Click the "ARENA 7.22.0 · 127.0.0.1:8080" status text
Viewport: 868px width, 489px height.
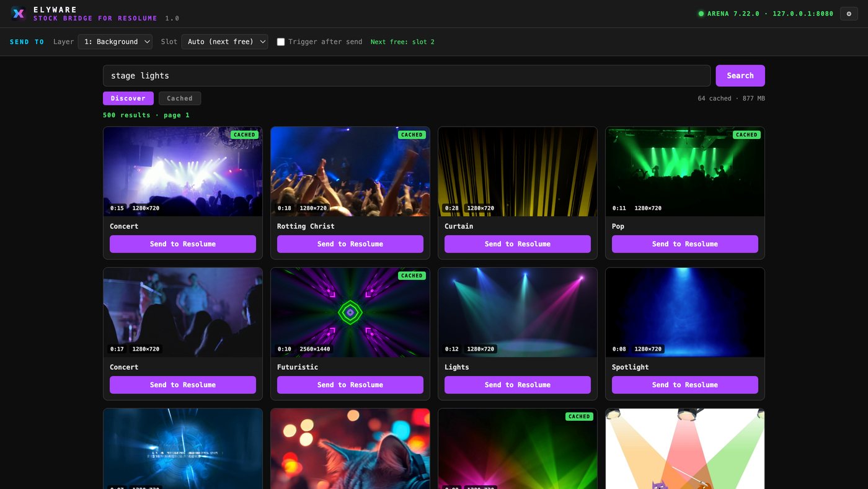(x=770, y=14)
